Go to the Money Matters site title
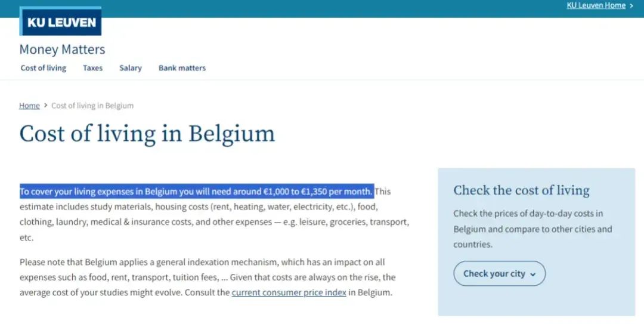Screen dimensions: 644x324 click(x=62, y=50)
